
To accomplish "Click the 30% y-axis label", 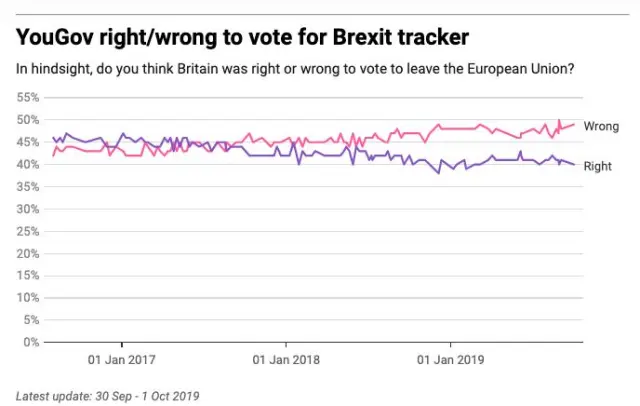I will (x=27, y=209).
